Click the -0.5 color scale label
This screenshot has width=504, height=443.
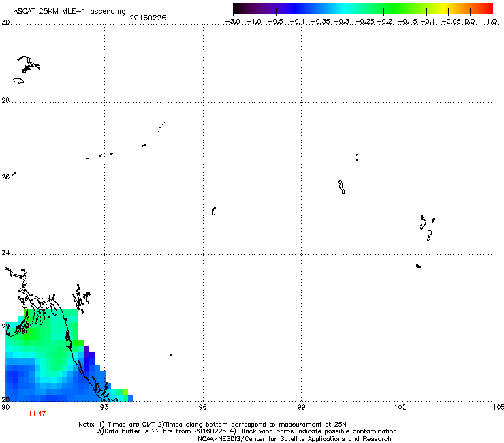276,22
